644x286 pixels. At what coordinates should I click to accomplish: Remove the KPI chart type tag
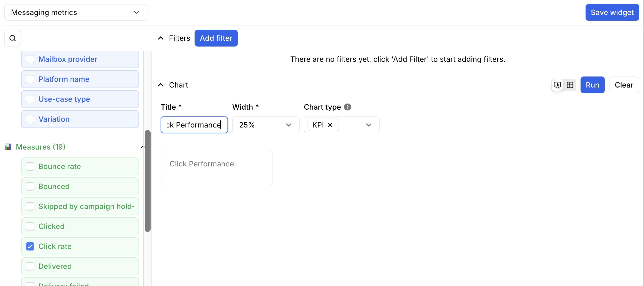point(330,125)
